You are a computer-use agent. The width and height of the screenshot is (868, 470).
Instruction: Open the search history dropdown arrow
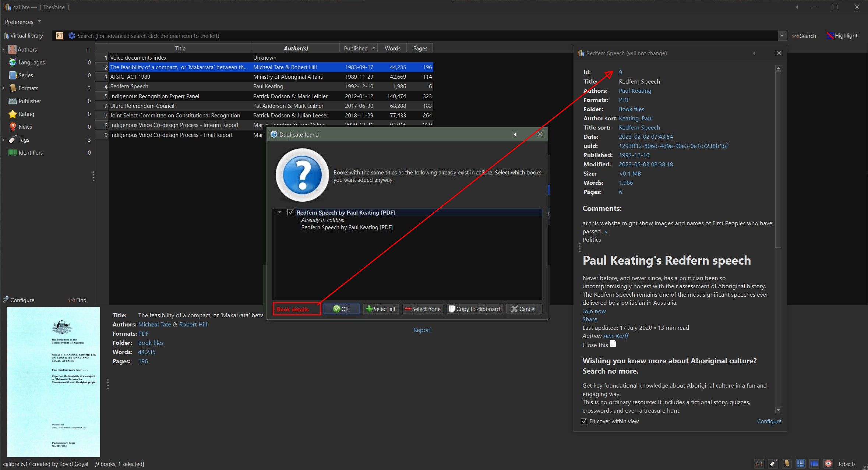(782, 36)
